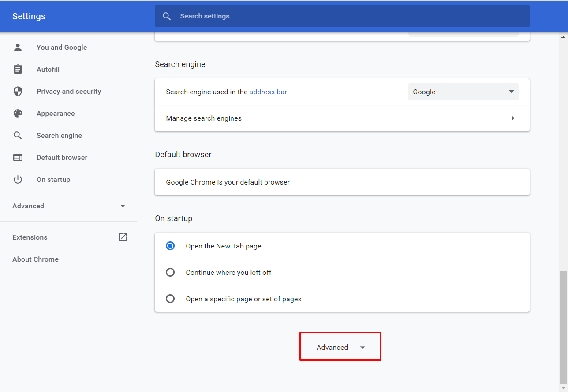Open Extensions from the sidebar

[x=30, y=237]
